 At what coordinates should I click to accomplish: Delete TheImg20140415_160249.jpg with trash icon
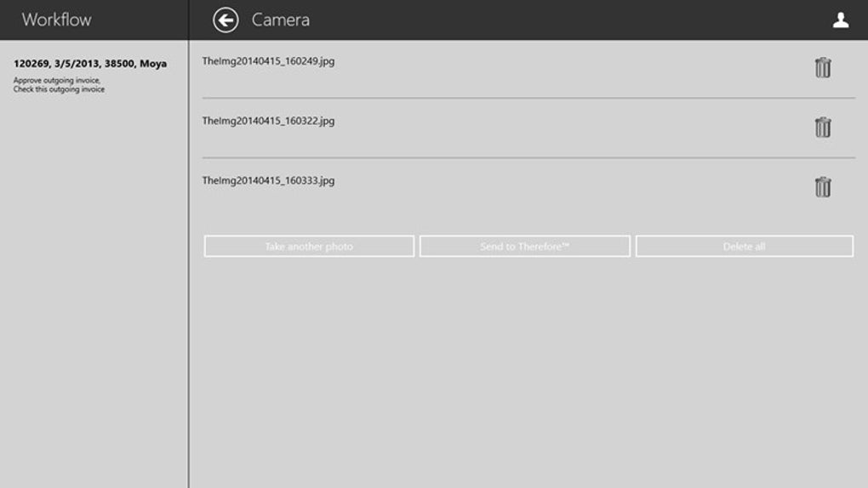click(x=823, y=67)
